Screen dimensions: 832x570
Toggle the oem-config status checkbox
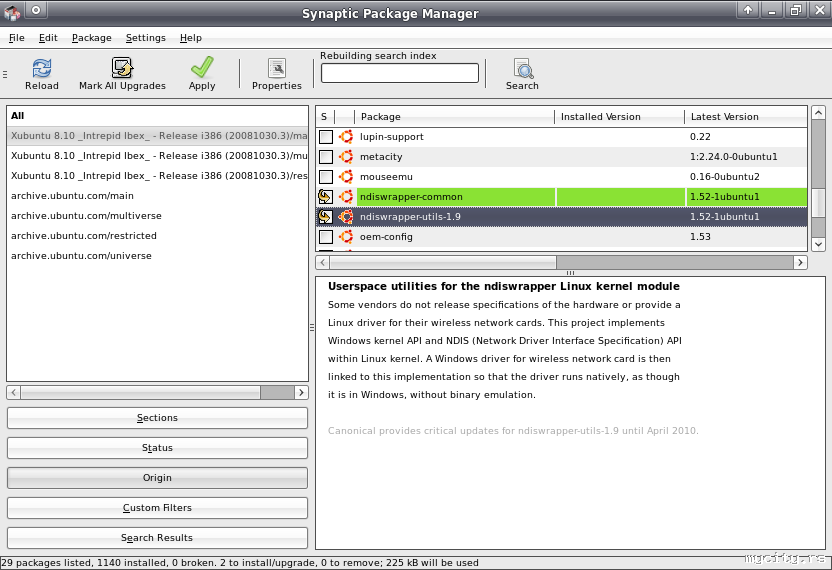[x=326, y=237]
